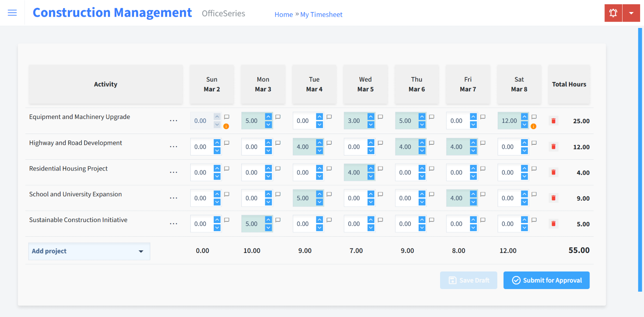The image size is (644, 317).
Task: Open the hamburger navigation menu
Action: [x=12, y=12]
